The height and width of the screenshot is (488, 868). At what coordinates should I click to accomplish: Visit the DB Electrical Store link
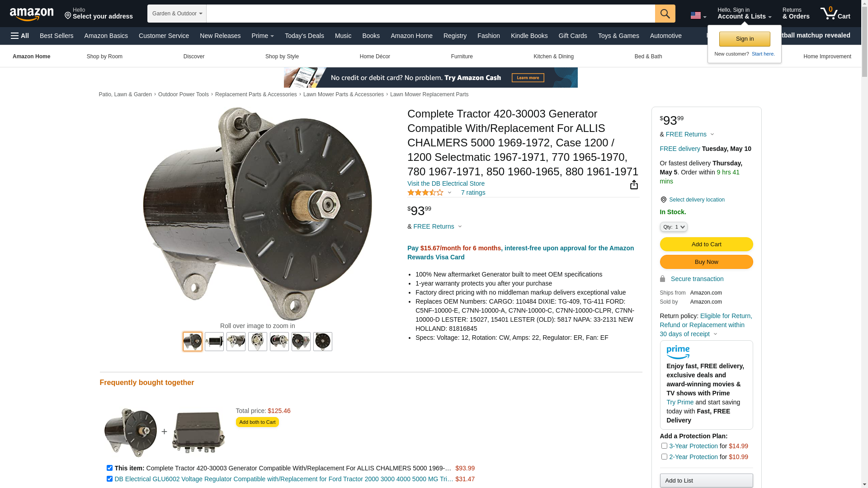coord(446,183)
